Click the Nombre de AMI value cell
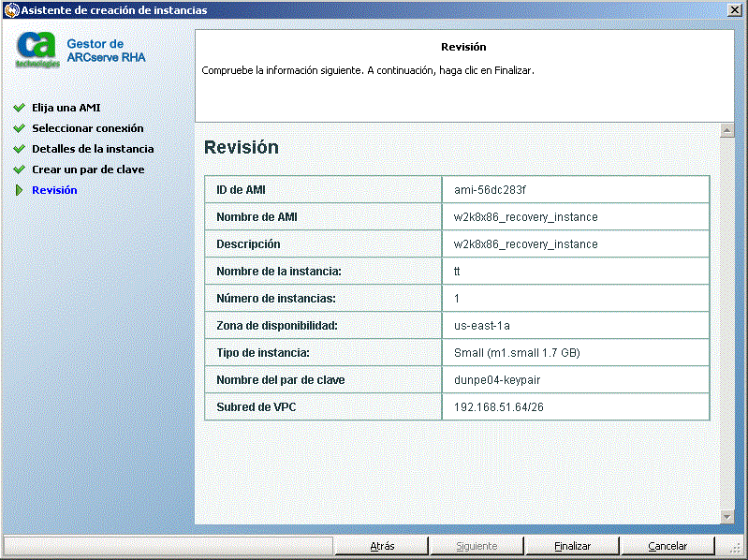Screen dimensions: 748x560 (576, 217)
